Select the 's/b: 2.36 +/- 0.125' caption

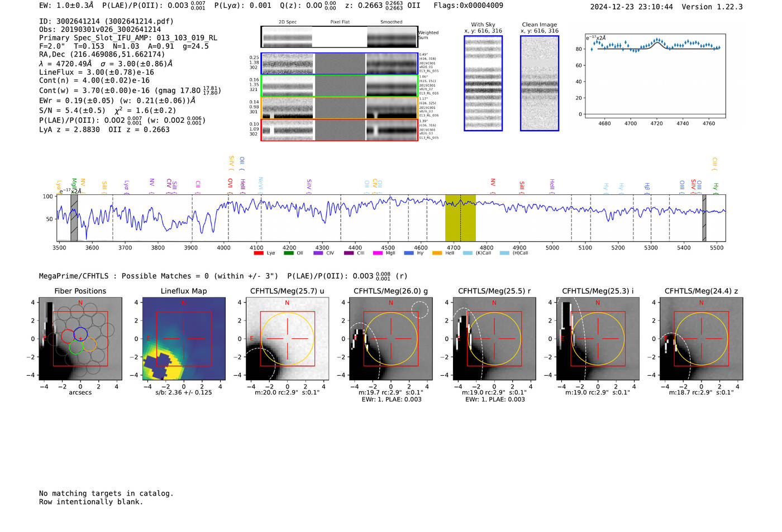pos(184,392)
